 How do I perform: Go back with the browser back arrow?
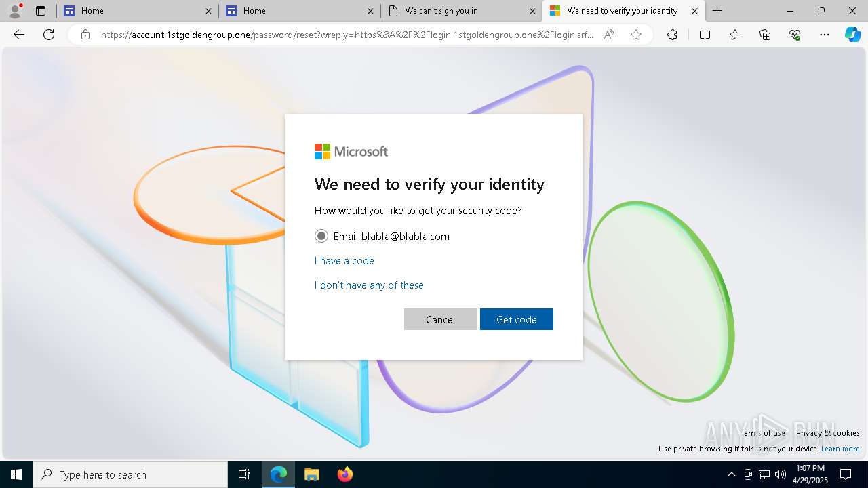19,35
